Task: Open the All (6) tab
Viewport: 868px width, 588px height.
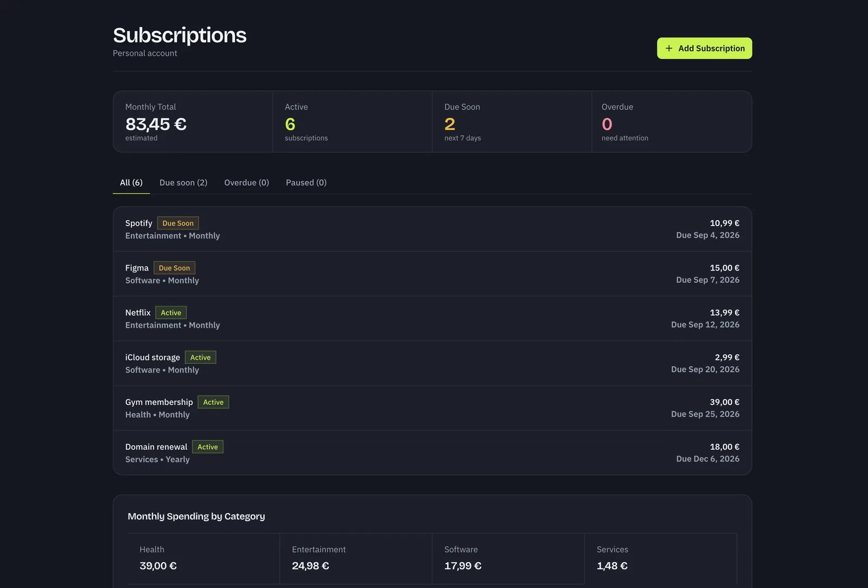Action: tap(131, 183)
